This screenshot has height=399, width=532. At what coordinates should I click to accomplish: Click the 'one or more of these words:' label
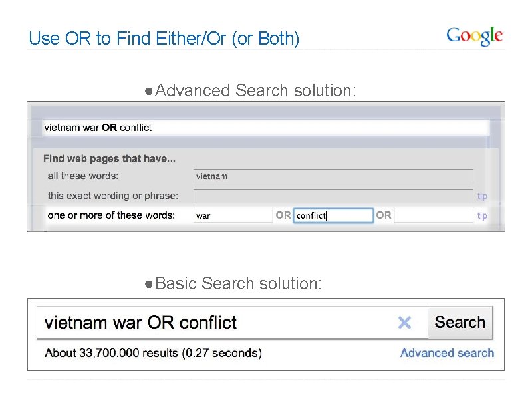point(111,215)
